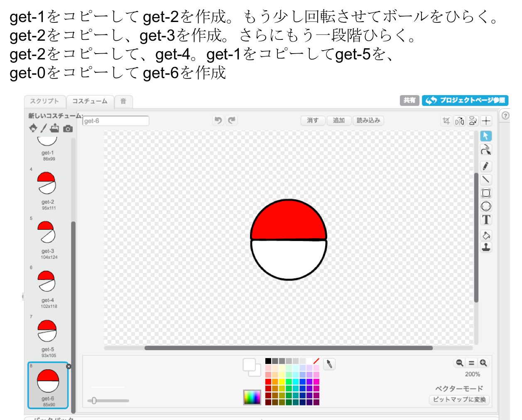Delete the get-6 costume with the x
The width and height of the screenshot is (522, 420).
pyautogui.click(x=69, y=366)
